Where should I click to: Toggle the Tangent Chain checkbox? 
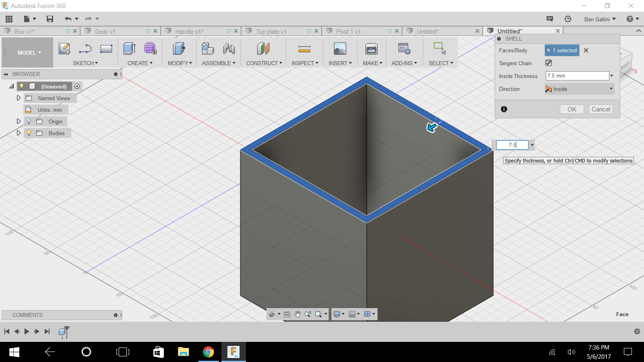(549, 63)
